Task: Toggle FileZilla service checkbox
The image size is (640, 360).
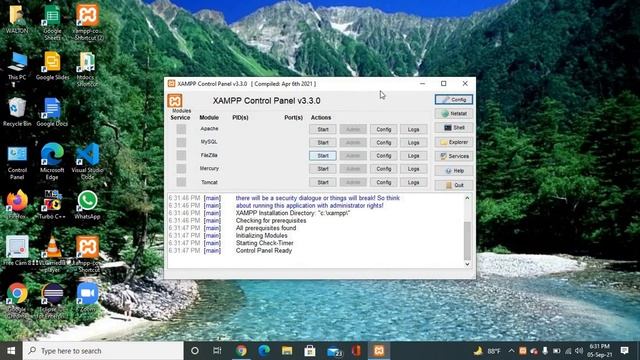Action: click(181, 156)
